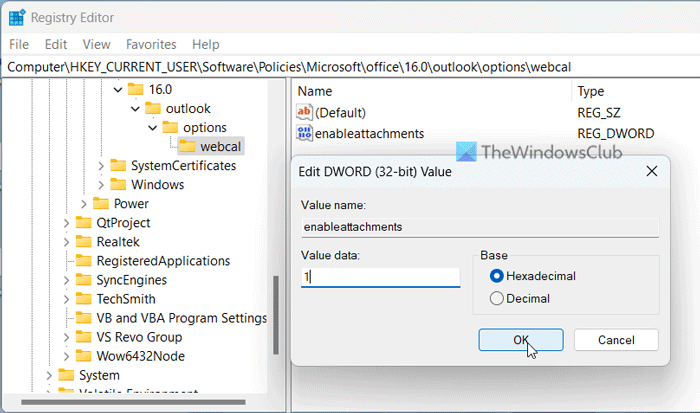Expand the Power tree node
This screenshot has height=413, width=700.
[83, 204]
